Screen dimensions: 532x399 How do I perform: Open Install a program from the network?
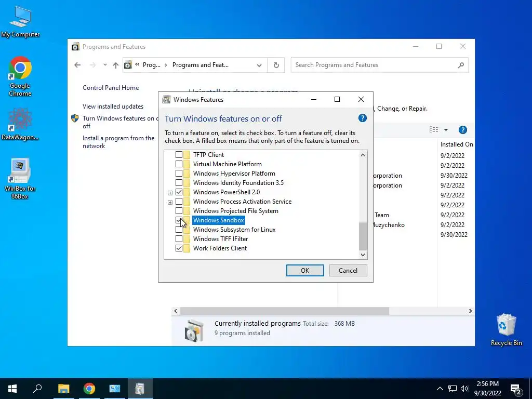coord(118,142)
